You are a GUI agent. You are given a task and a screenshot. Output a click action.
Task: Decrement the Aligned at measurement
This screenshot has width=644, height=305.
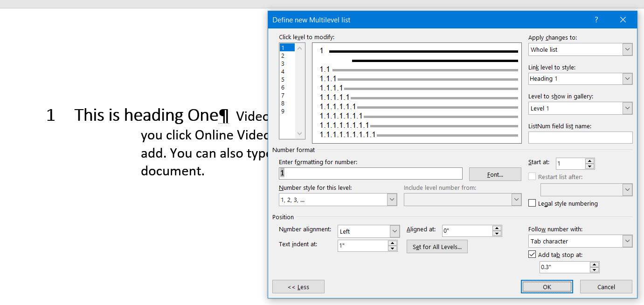497,233
